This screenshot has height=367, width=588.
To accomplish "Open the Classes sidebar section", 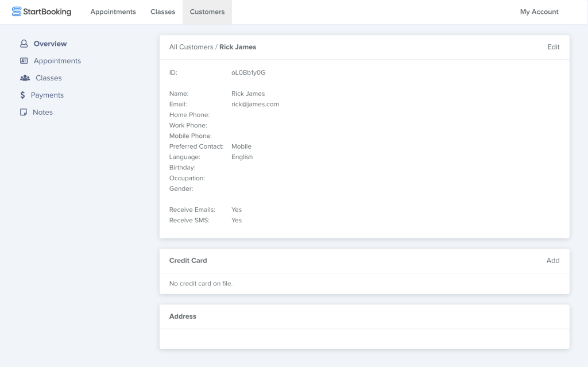I will (x=49, y=78).
